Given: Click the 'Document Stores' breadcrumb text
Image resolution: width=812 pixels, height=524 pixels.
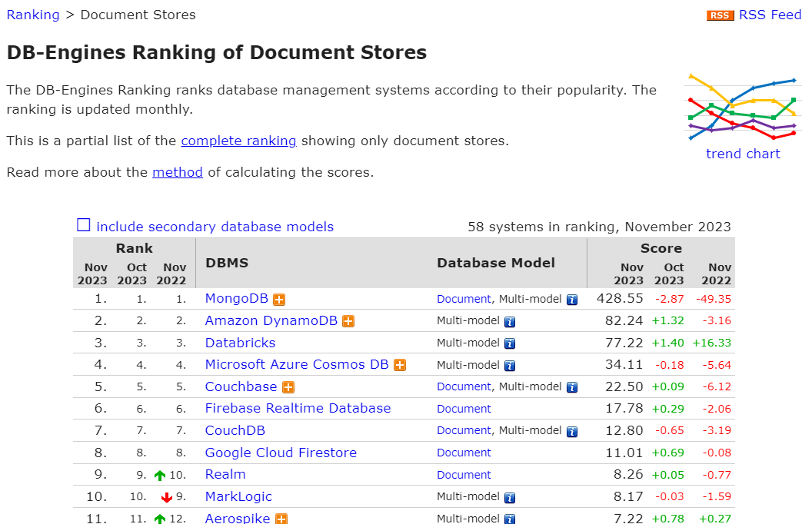Looking at the screenshot, I should (x=138, y=15).
